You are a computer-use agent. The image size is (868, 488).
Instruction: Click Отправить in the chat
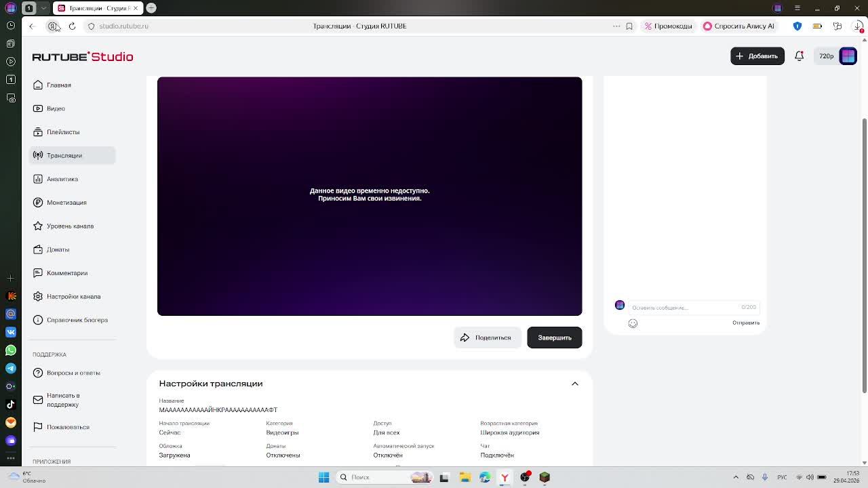click(746, 323)
